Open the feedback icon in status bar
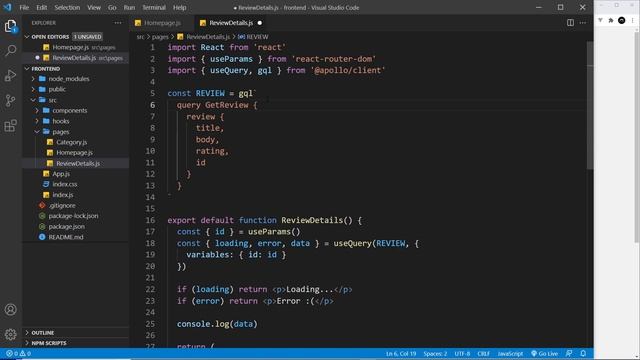The height and width of the screenshot is (360, 640). [569, 353]
